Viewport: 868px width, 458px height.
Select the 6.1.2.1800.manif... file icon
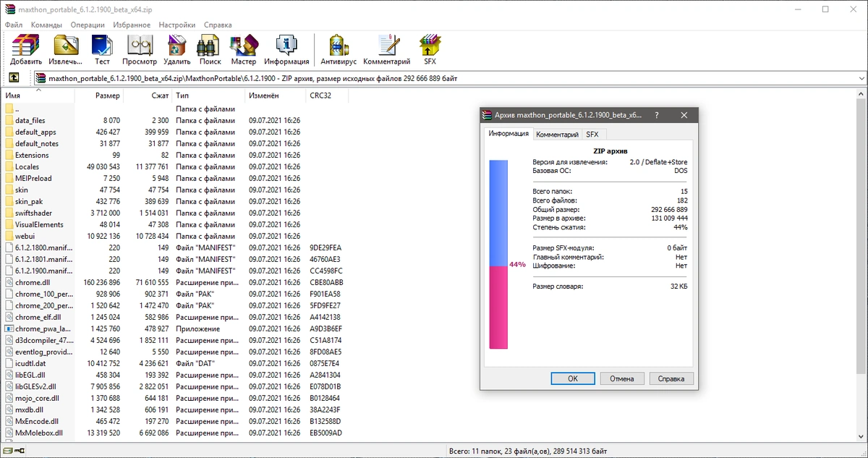tap(9, 247)
